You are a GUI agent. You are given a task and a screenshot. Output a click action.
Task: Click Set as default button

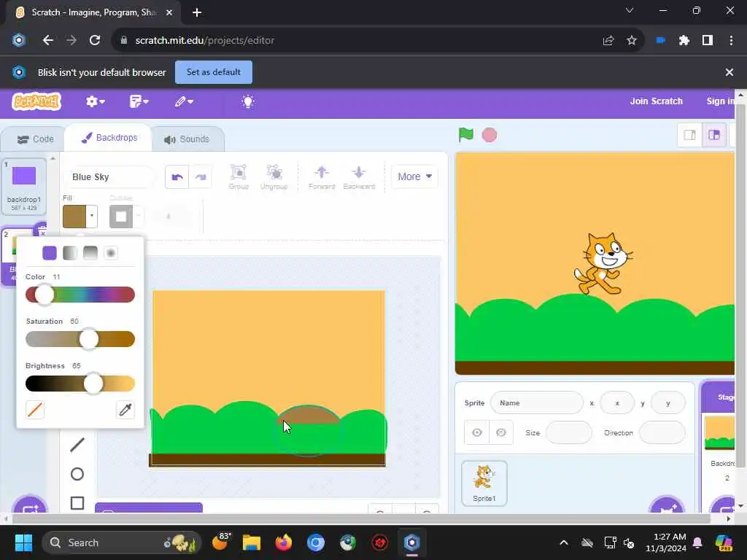click(214, 72)
